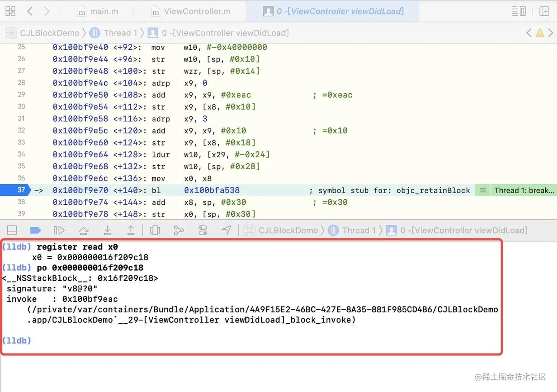The width and height of the screenshot is (557, 392).
Task: Open Debug View Hierarchy
Action: [x=155, y=230]
